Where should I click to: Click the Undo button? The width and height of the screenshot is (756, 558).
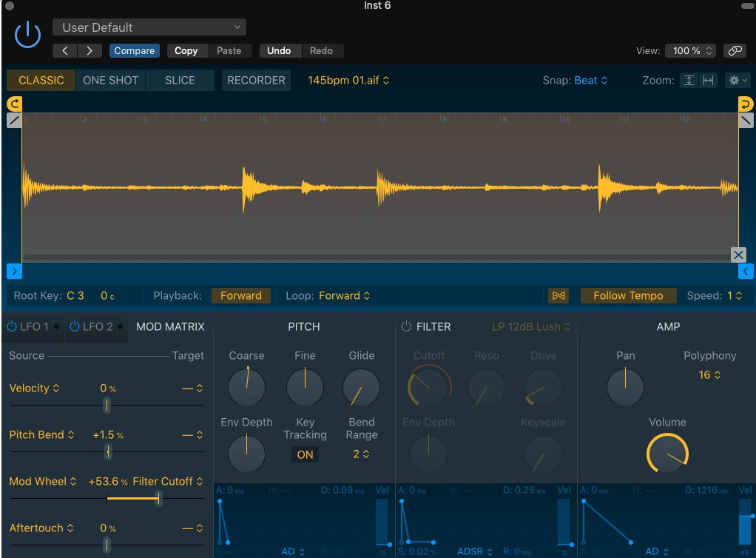click(279, 51)
